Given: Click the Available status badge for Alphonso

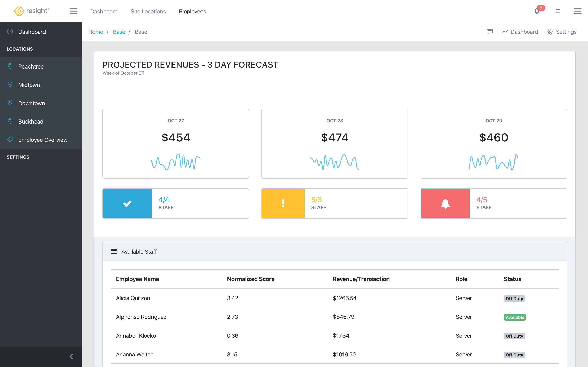Looking at the screenshot, I should click(515, 317).
